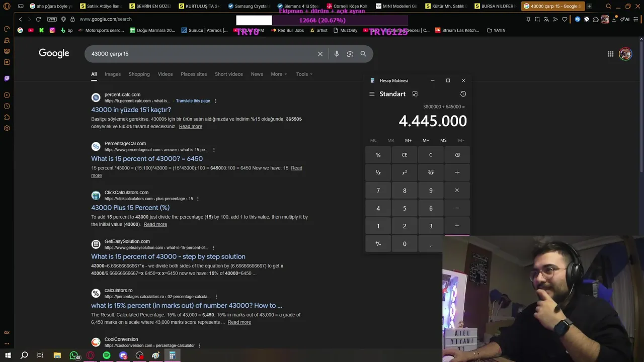The width and height of the screenshot is (644, 362).
Task: Open calculators.ro 15% percent result link
Action: [x=187, y=305]
